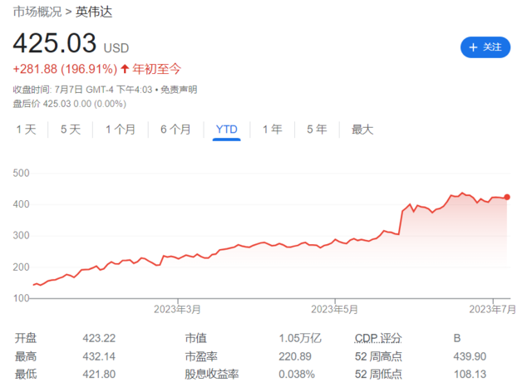Click the 年初至今 label text
The width and height of the screenshot is (532, 392).
pos(157,69)
